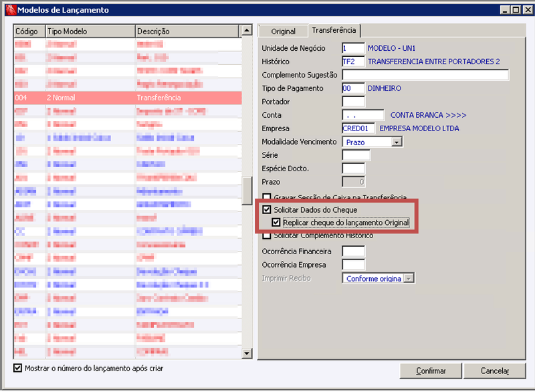Select the Transferência tab
535x392 pixels.
334,30
